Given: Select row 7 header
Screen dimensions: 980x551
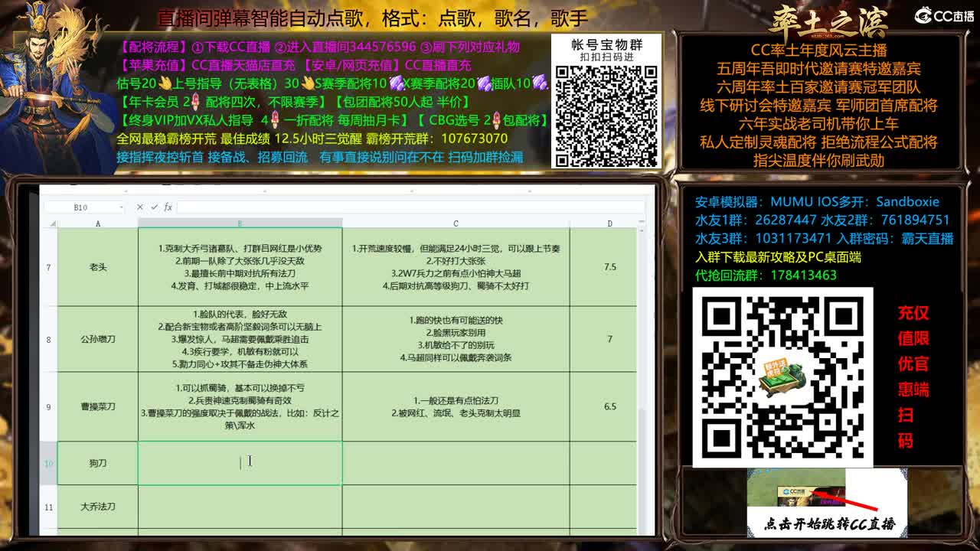Looking at the screenshot, I should pyautogui.click(x=50, y=267).
